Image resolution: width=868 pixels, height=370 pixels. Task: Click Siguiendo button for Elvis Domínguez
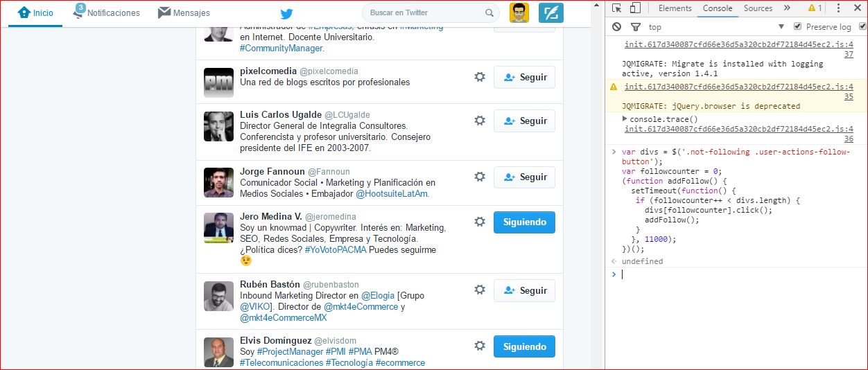[x=524, y=346]
